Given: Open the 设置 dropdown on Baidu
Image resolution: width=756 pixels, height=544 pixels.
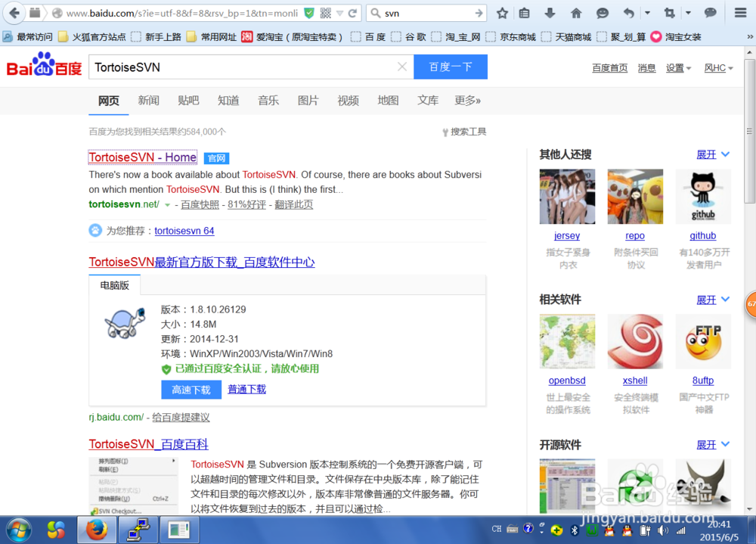Looking at the screenshot, I should [678, 68].
